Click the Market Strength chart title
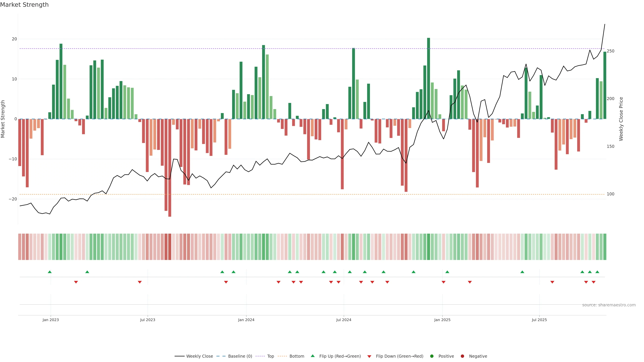Screen dimensions: 644x362 24,5
